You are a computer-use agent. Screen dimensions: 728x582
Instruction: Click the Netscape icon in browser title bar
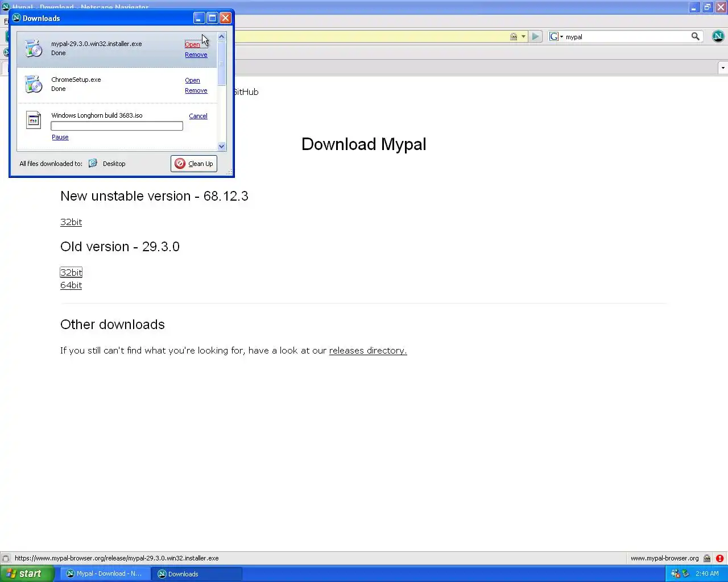(6, 7)
